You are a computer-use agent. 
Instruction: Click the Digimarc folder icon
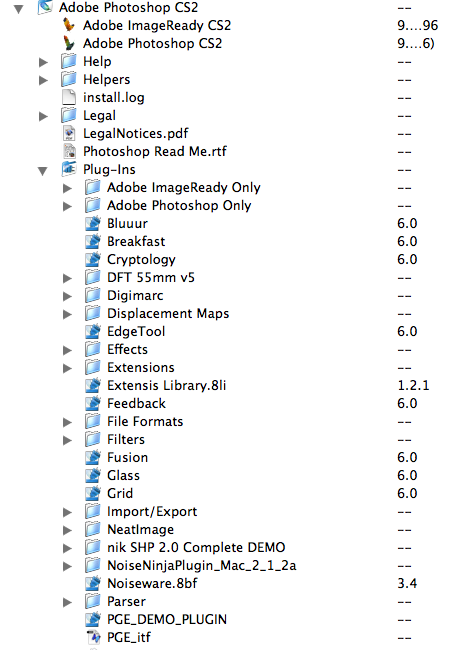point(93,295)
